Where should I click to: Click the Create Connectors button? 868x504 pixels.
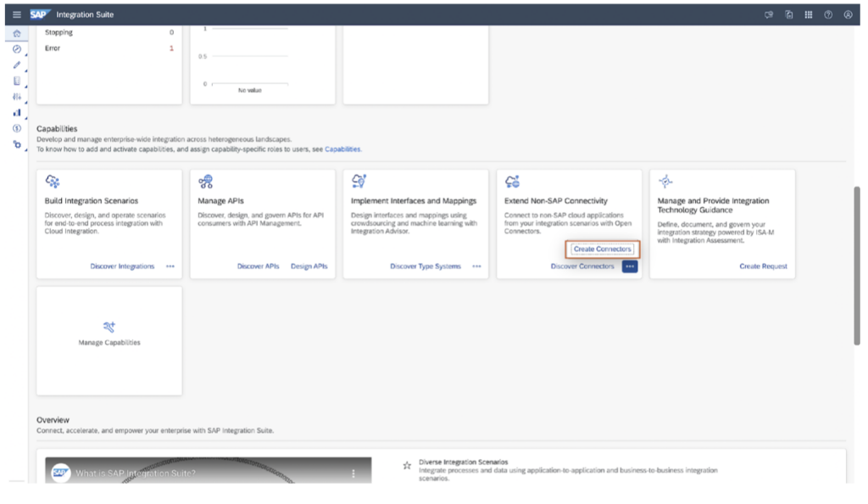pyautogui.click(x=602, y=249)
